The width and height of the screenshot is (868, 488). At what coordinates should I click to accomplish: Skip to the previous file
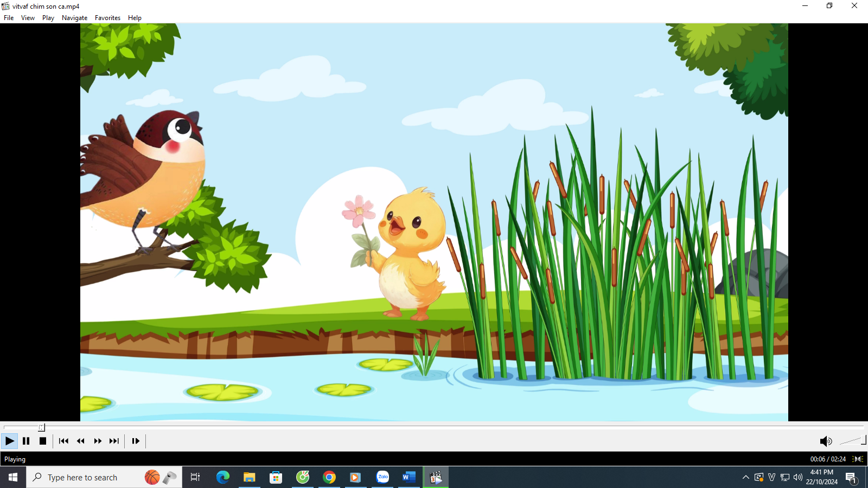63,441
